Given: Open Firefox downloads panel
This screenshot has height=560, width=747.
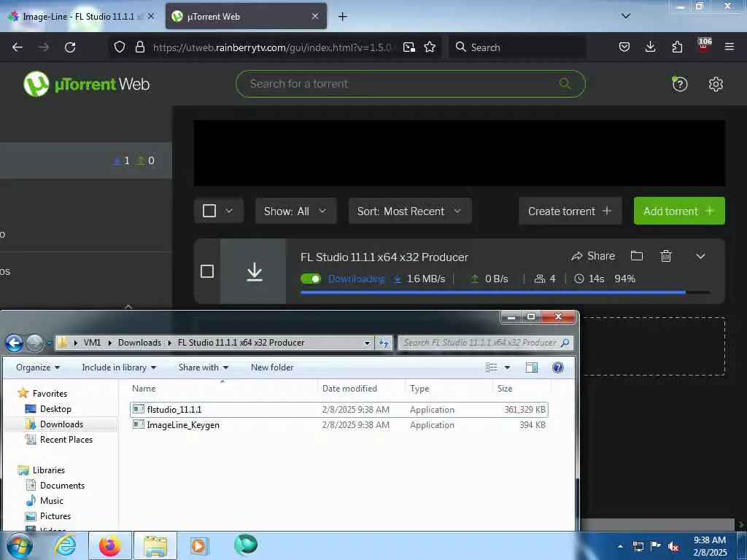Looking at the screenshot, I should click(650, 47).
